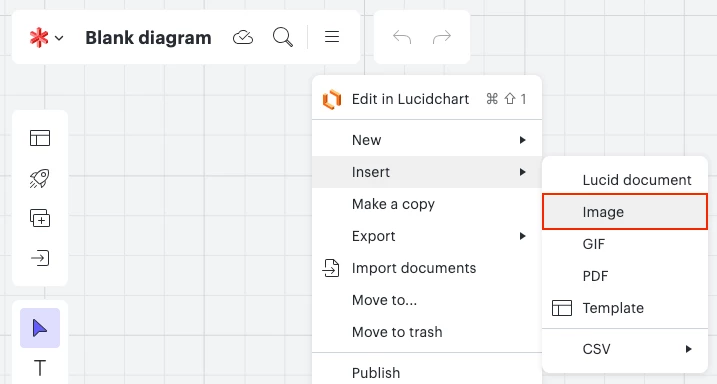Viewport: 717px width, 384px height.
Task: Choose Move to trash
Action: (x=427, y=332)
